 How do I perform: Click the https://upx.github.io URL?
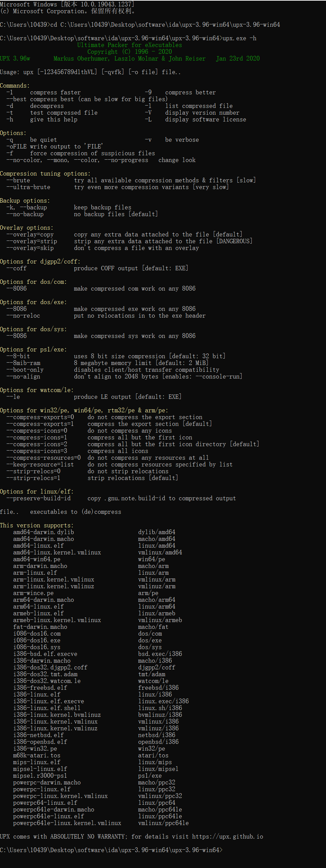click(x=228, y=837)
